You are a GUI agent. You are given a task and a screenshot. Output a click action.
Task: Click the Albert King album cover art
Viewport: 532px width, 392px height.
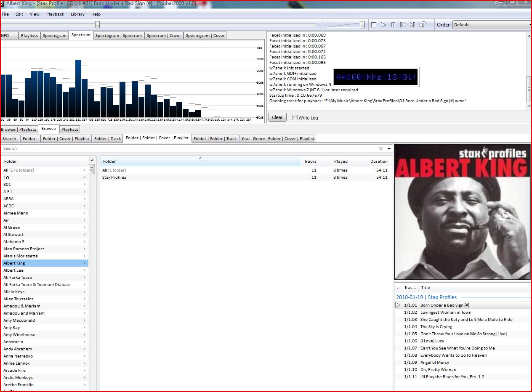(463, 212)
